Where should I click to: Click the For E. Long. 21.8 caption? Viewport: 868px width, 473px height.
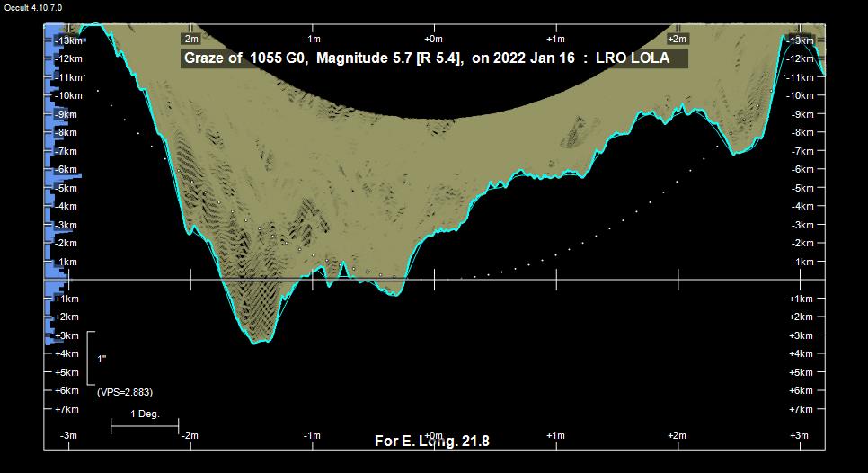pyautogui.click(x=431, y=441)
